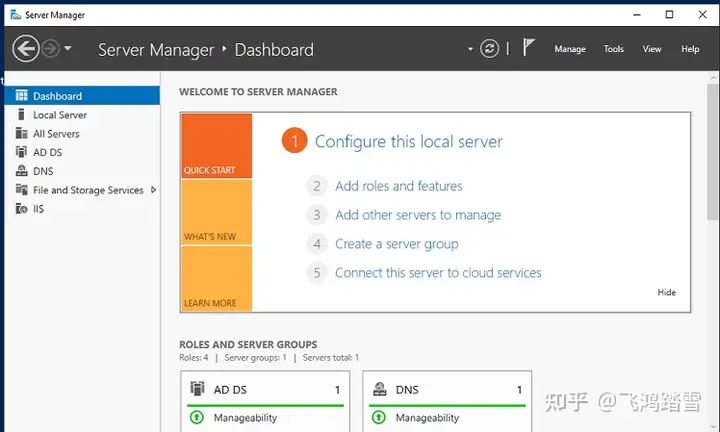Open the View menu
The height and width of the screenshot is (432, 720).
(652, 49)
